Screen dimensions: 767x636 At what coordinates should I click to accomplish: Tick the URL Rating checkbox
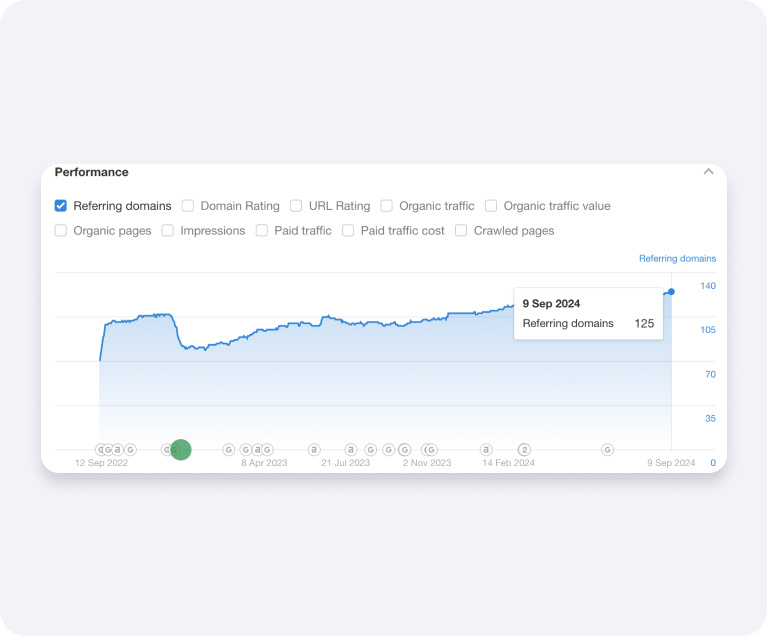[x=296, y=205]
